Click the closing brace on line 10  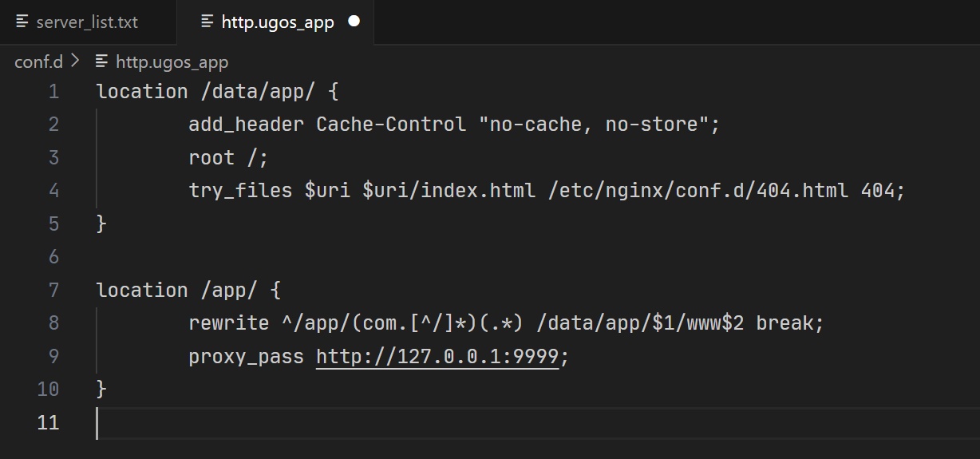pos(101,389)
